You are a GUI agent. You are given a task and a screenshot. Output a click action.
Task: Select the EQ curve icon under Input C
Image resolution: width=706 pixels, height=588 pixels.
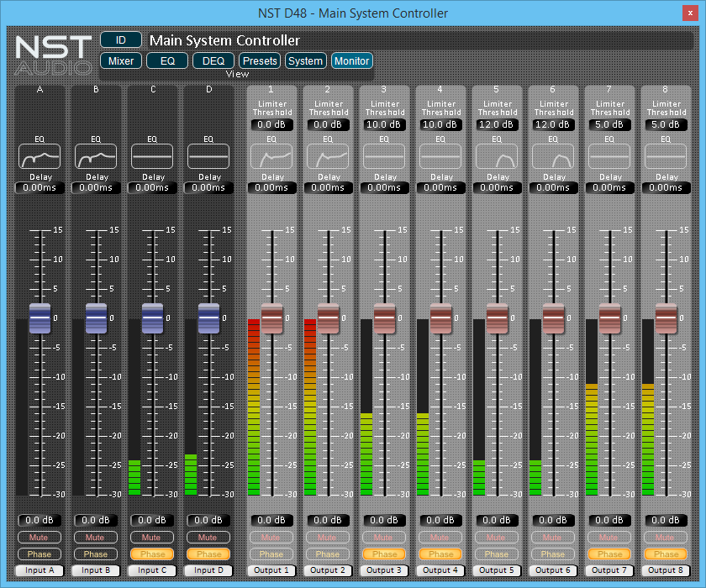point(152,156)
